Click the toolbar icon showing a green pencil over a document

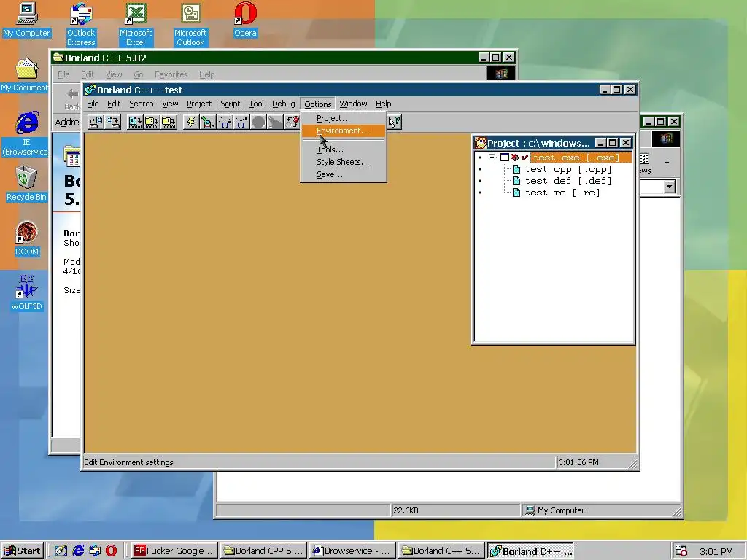tap(208, 122)
